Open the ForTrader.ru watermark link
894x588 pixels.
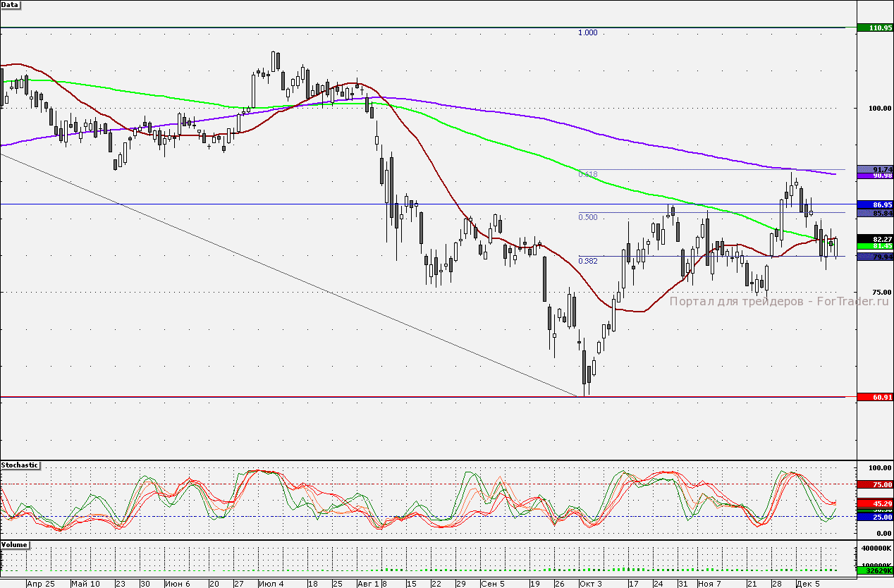[779, 301]
